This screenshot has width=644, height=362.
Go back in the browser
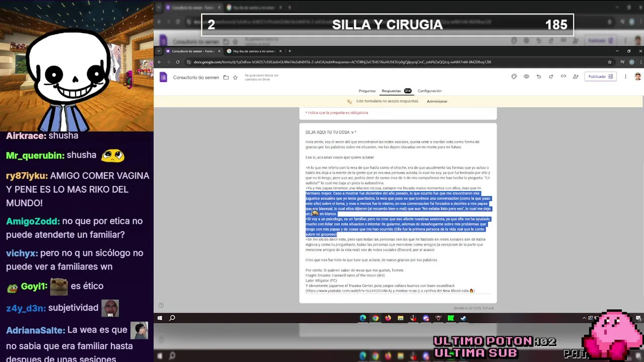(x=159, y=62)
